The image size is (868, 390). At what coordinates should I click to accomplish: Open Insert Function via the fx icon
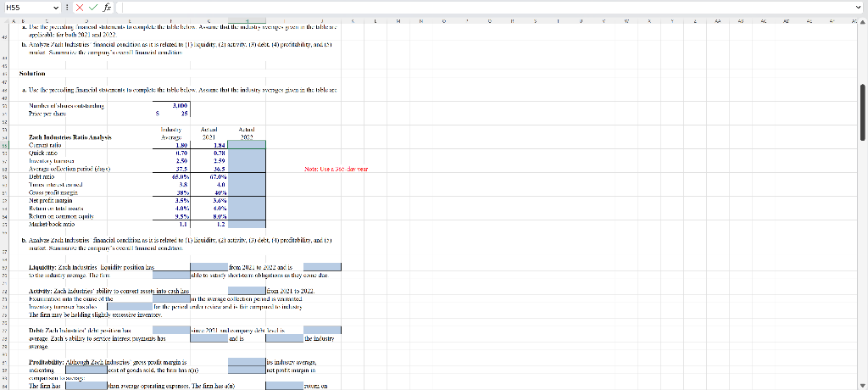[107, 8]
